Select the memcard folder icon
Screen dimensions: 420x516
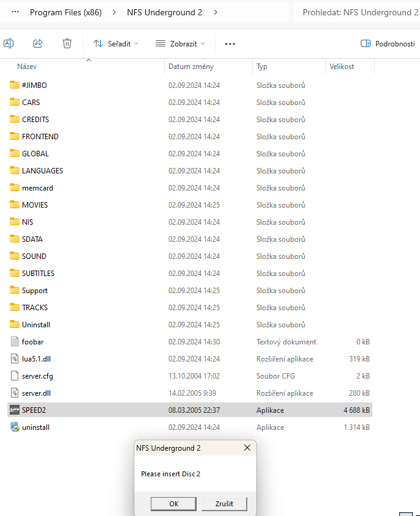point(15,187)
